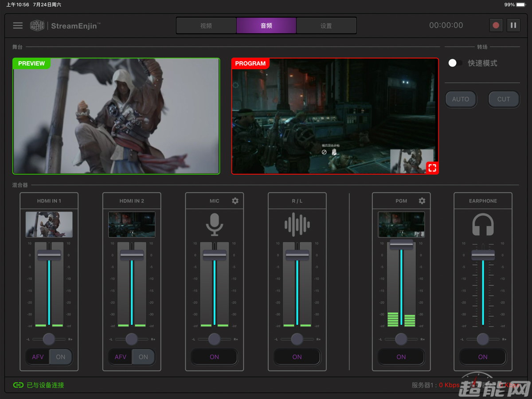Toggle the R / L channel ON button
Image resolution: width=532 pixels, height=399 pixels.
(x=297, y=357)
